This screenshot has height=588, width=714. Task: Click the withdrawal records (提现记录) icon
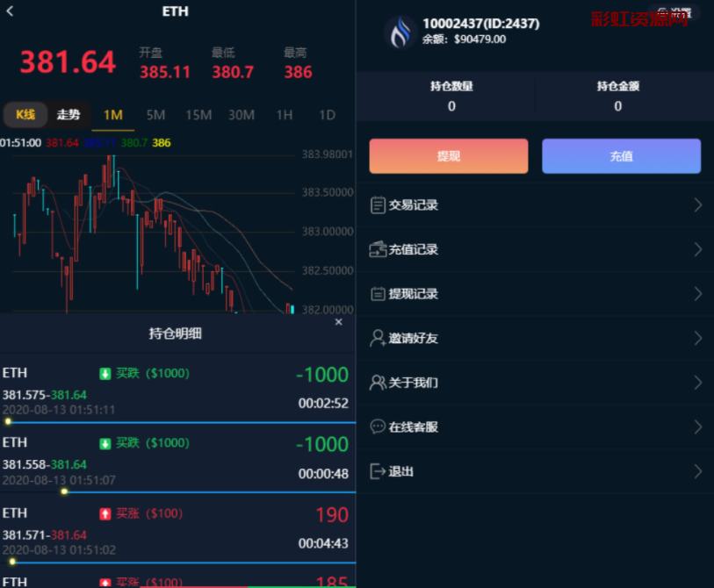pyautogui.click(x=378, y=294)
